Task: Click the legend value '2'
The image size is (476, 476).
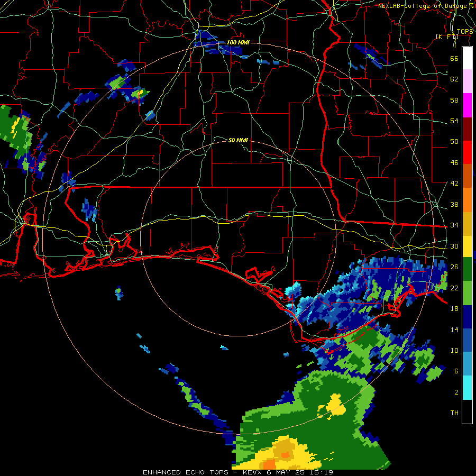Action: (x=456, y=392)
